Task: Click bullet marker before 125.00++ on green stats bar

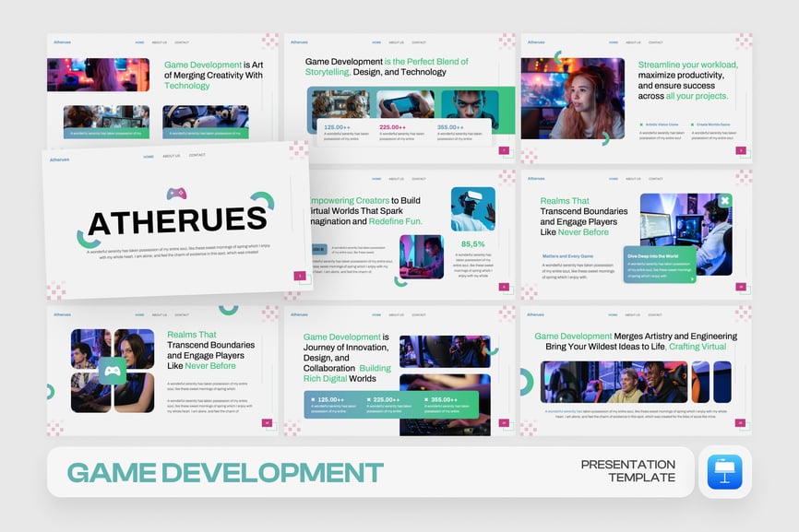Action: [x=313, y=399]
